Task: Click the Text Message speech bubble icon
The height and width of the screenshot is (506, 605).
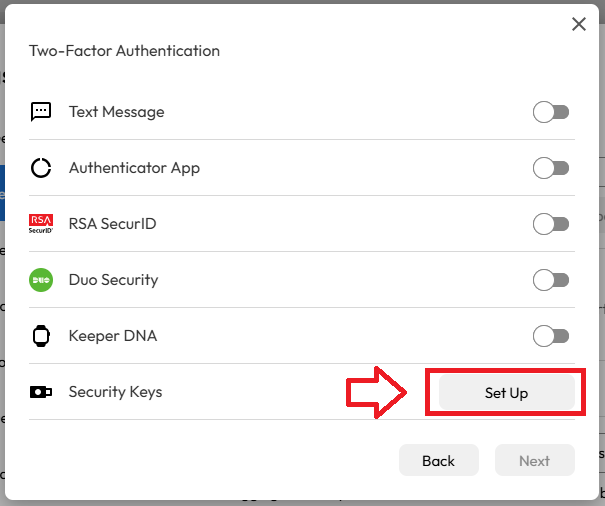Action: (x=41, y=112)
